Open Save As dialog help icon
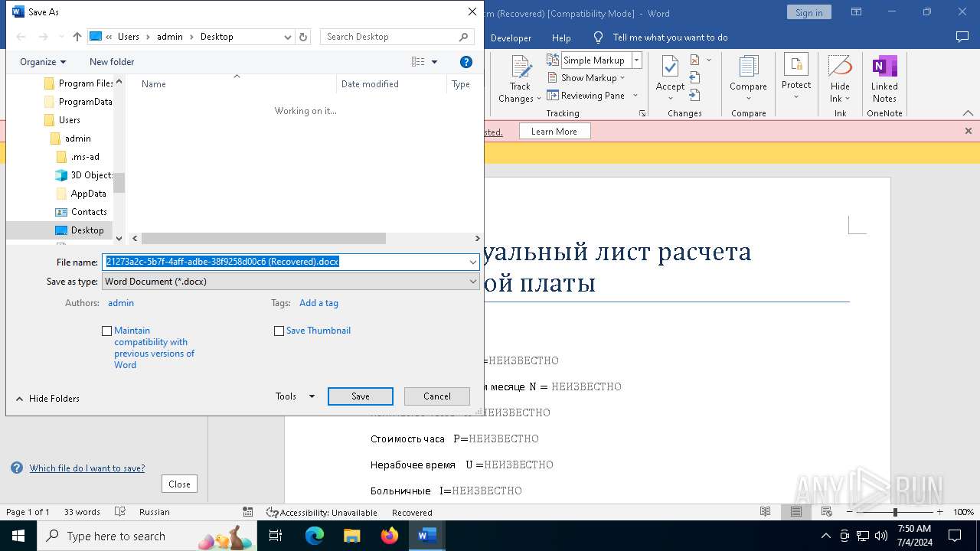 (466, 62)
